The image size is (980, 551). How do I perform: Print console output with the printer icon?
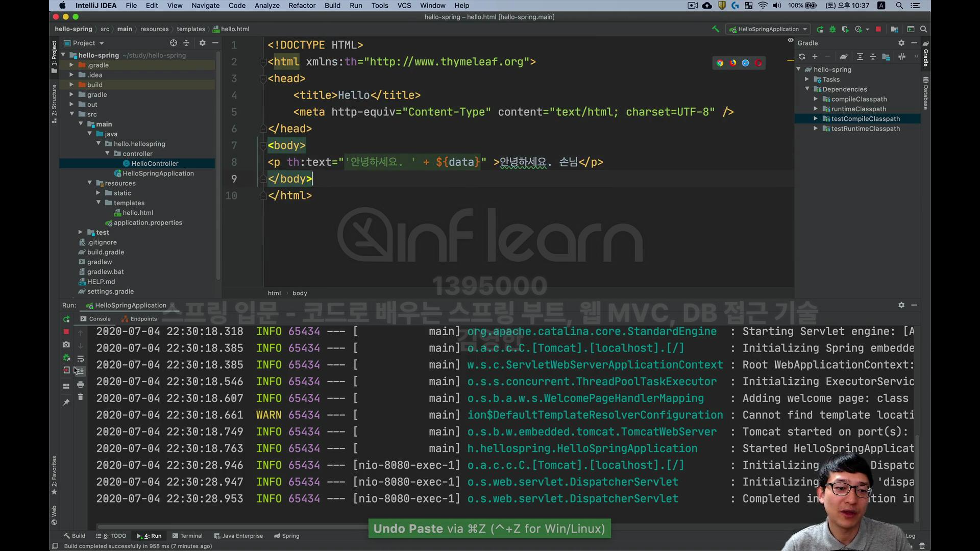pos(80,384)
